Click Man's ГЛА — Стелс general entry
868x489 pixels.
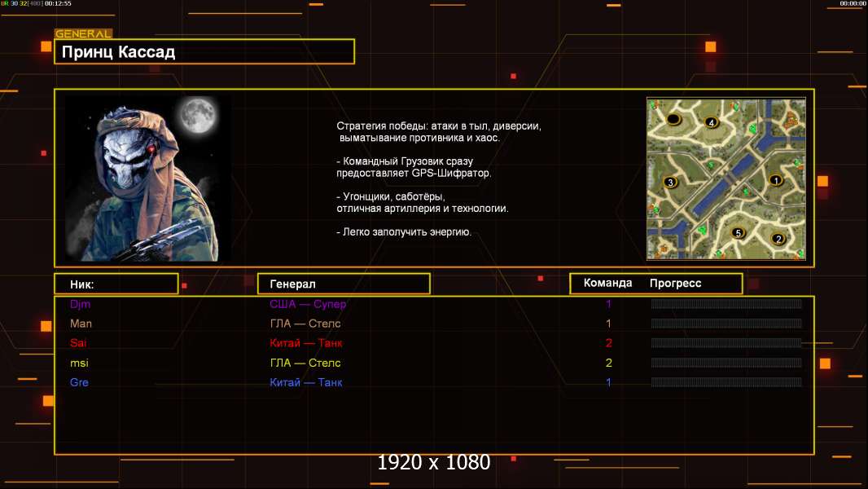pyautogui.click(x=305, y=324)
